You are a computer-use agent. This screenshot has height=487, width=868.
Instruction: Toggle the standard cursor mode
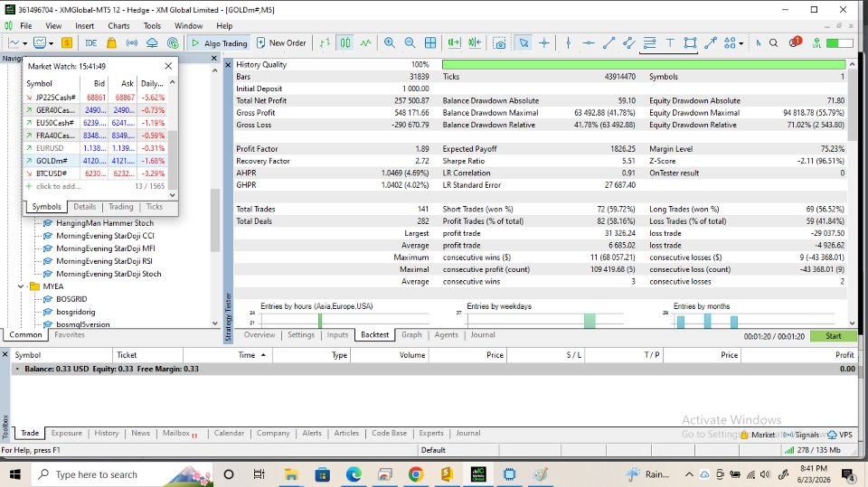[x=524, y=43]
